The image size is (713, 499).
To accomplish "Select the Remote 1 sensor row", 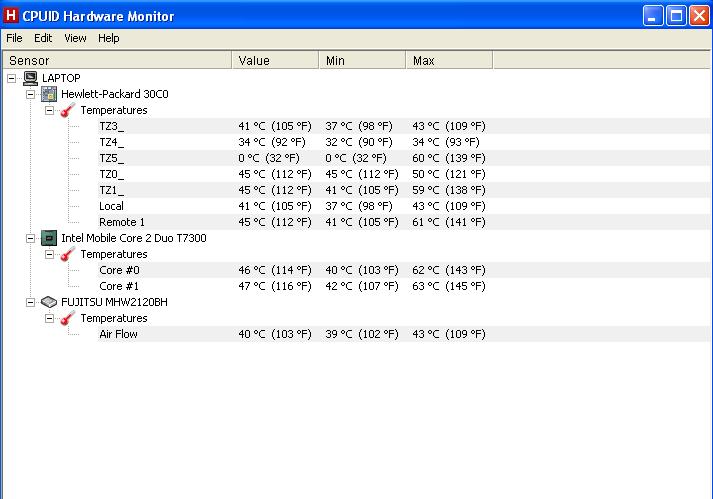I will tap(403, 222).
